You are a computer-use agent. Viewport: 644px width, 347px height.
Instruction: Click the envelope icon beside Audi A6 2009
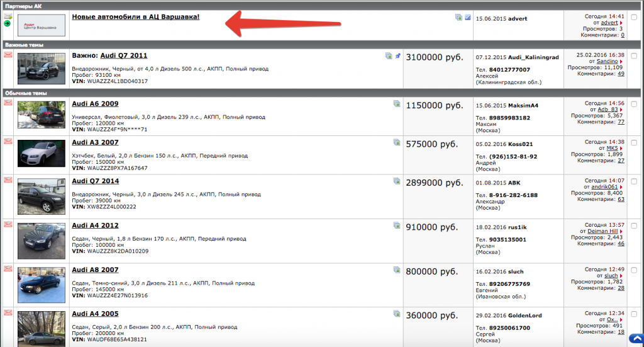tap(8, 103)
